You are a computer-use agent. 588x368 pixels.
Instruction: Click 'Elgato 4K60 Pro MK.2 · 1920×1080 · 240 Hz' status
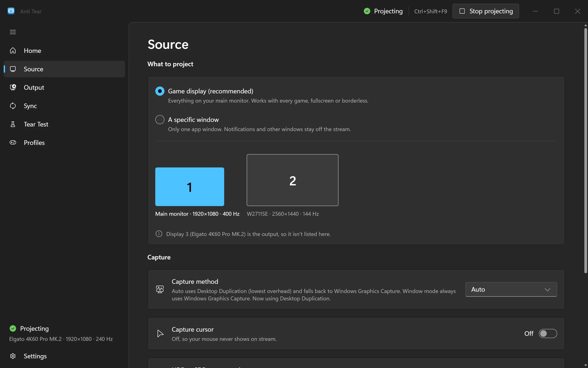(x=61, y=339)
